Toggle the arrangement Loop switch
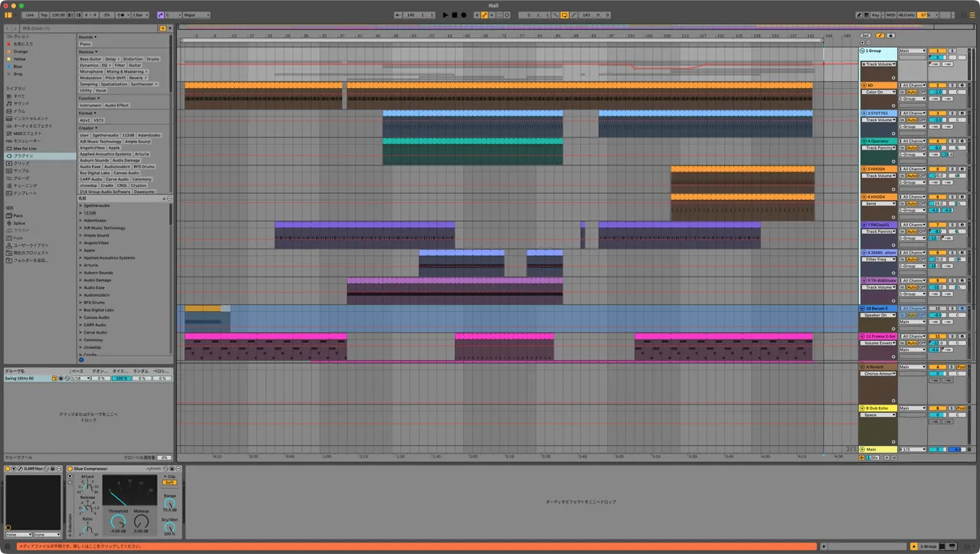The image size is (980, 554). point(564,15)
